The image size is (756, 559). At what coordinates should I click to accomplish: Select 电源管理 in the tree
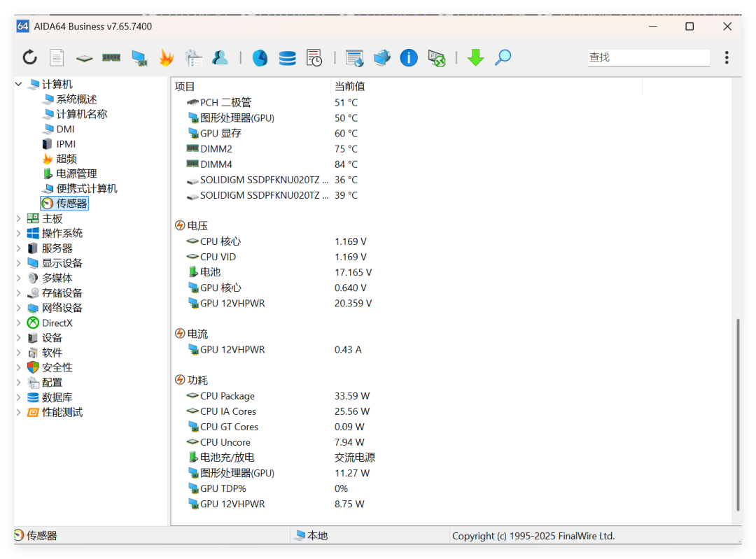click(76, 174)
